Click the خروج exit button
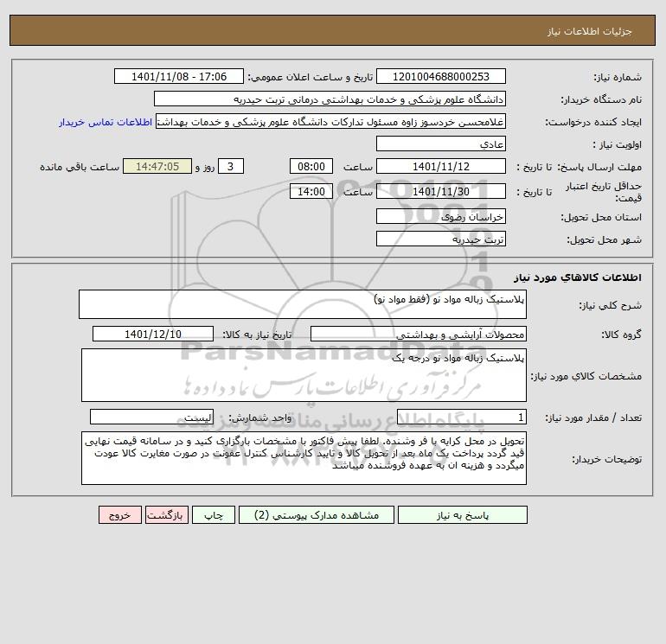 pos(119,515)
